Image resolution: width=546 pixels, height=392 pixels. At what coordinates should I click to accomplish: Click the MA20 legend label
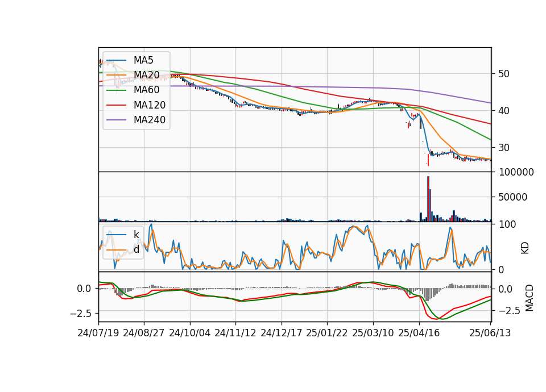point(146,75)
